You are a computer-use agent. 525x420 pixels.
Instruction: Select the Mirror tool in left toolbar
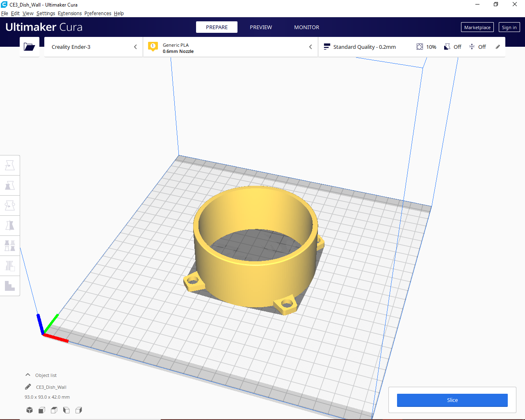point(10,226)
